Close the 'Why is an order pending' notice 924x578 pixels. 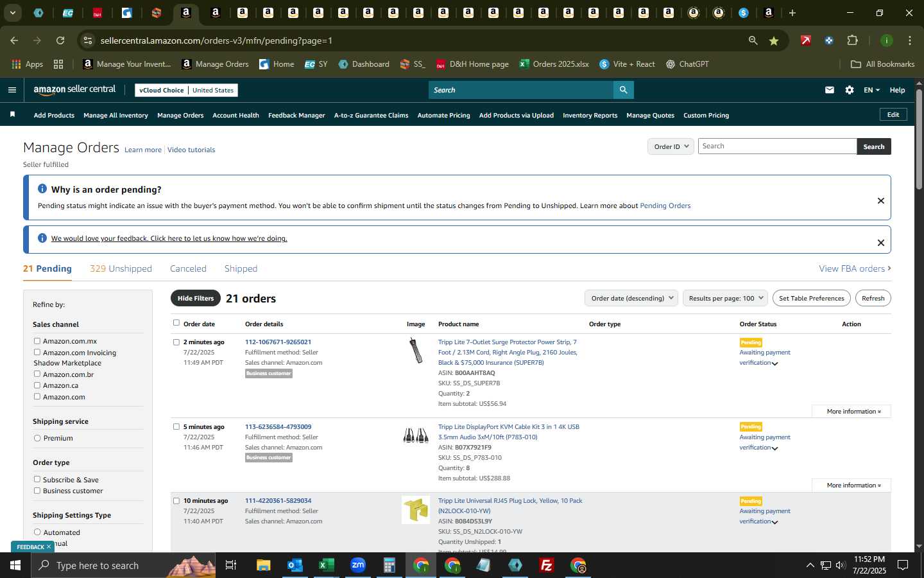tap(881, 200)
